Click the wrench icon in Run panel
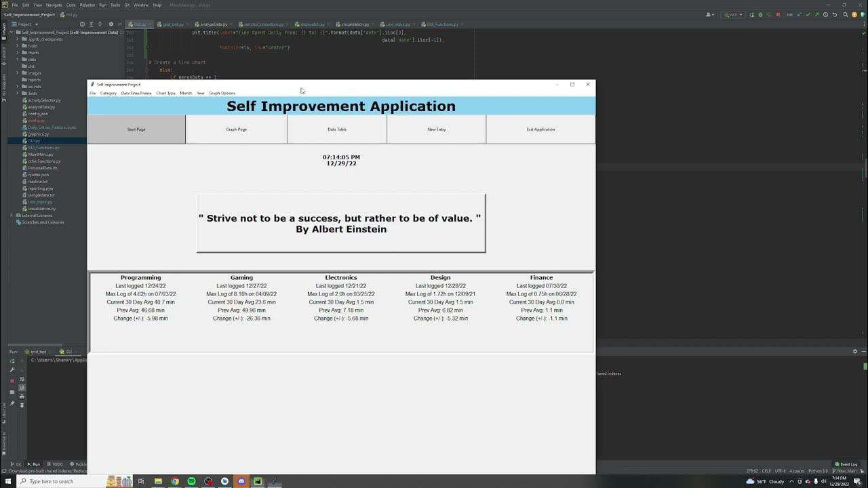This screenshot has height=488, width=868. click(x=12, y=370)
